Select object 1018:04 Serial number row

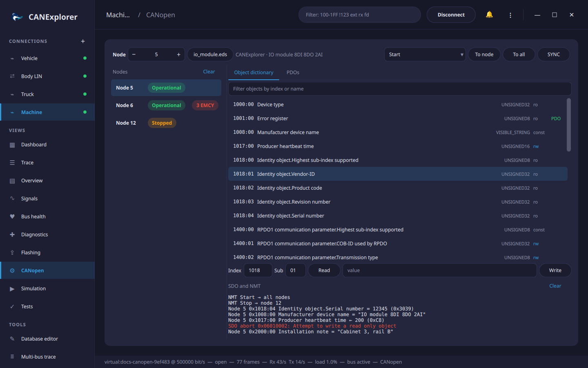pyautogui.click(x=398, y=216)
